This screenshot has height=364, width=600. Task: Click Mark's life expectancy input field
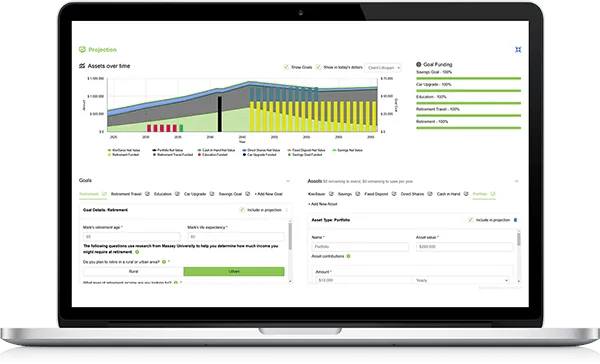[x=236, y=237]
